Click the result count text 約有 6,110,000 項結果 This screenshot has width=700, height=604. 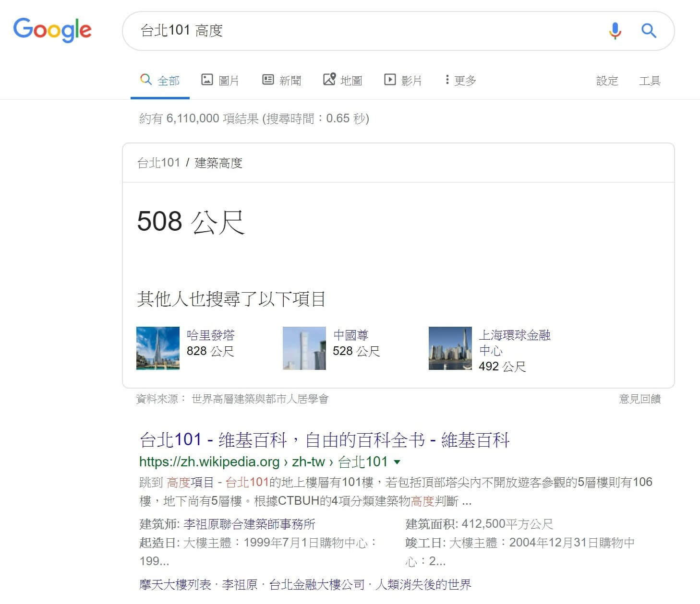click(199, 118)
